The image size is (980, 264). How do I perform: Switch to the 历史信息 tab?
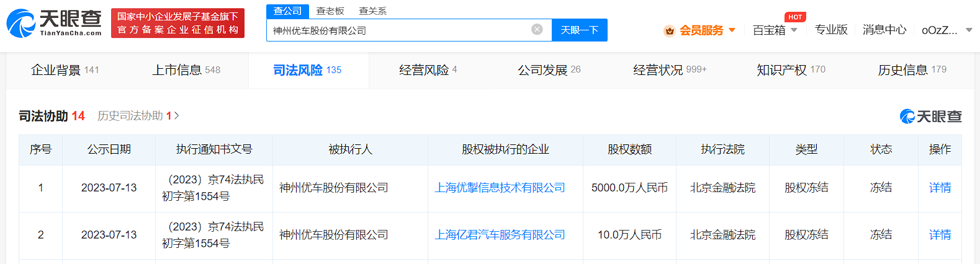pyautogui.click(x=912, y=70)
